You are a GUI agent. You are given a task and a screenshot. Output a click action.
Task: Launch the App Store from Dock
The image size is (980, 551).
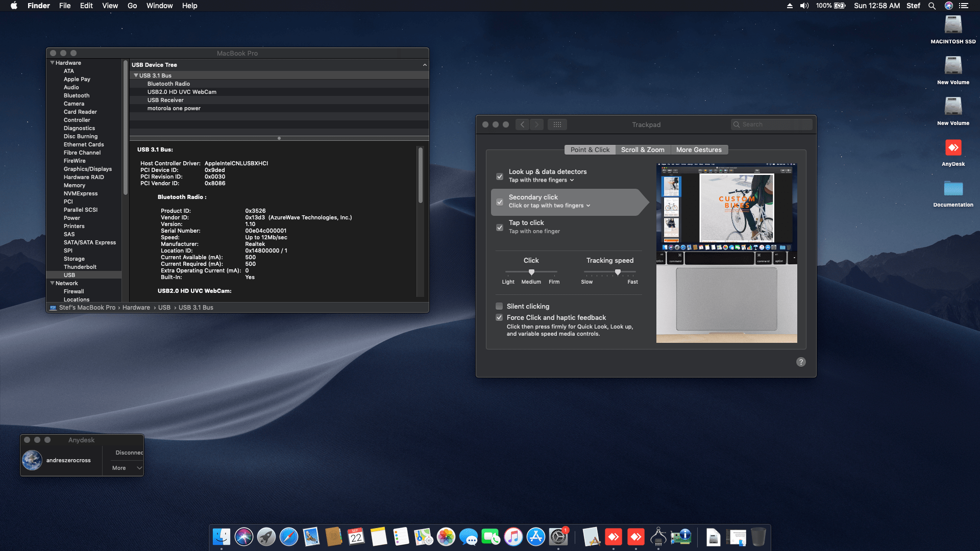[x=536, y=537]
